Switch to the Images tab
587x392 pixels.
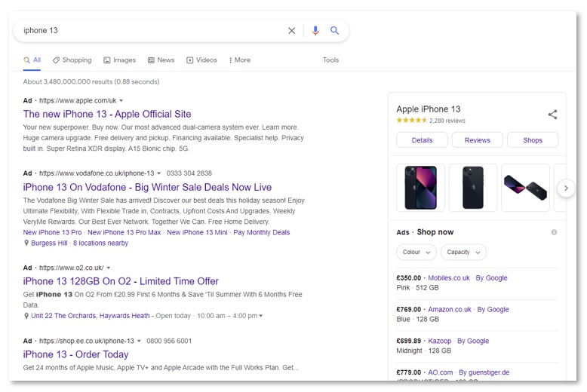click(x=119, y=60)
